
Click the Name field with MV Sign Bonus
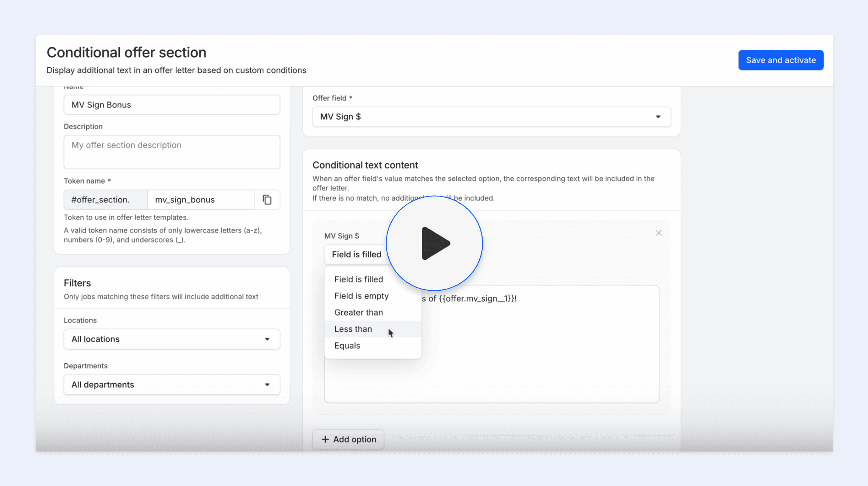(172, 105)
